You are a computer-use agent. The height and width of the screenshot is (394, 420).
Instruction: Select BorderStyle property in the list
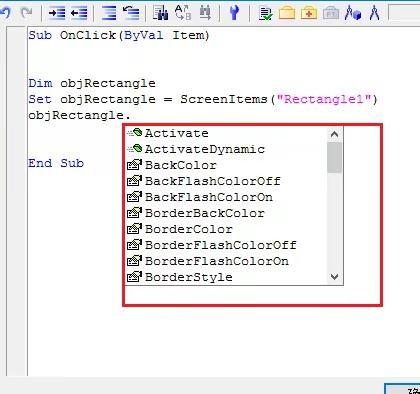(226, 277)
